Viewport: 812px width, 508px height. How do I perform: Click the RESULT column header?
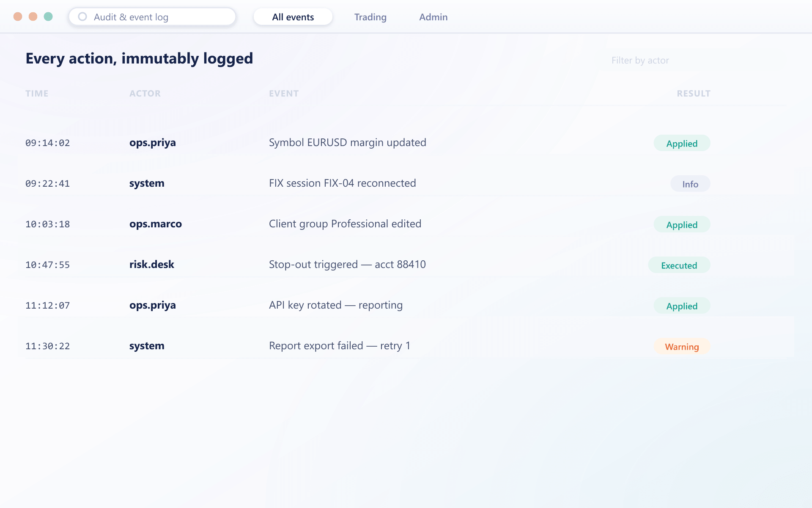point(694,94)
